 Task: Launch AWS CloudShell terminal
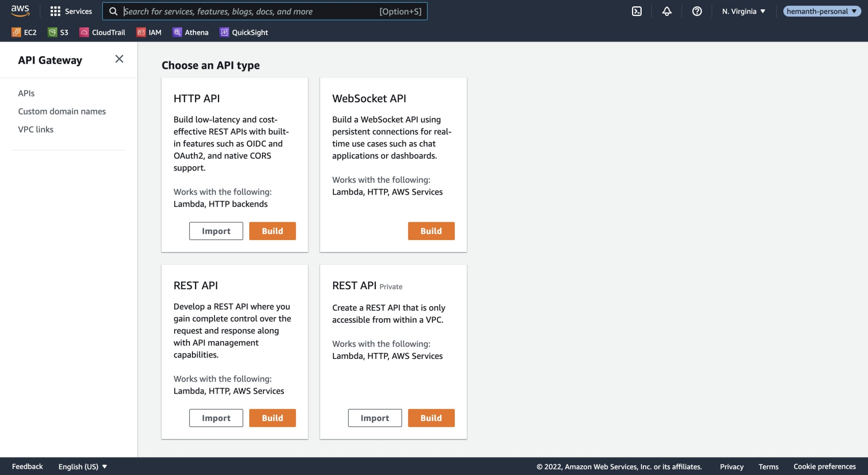[x=637, y=11]
